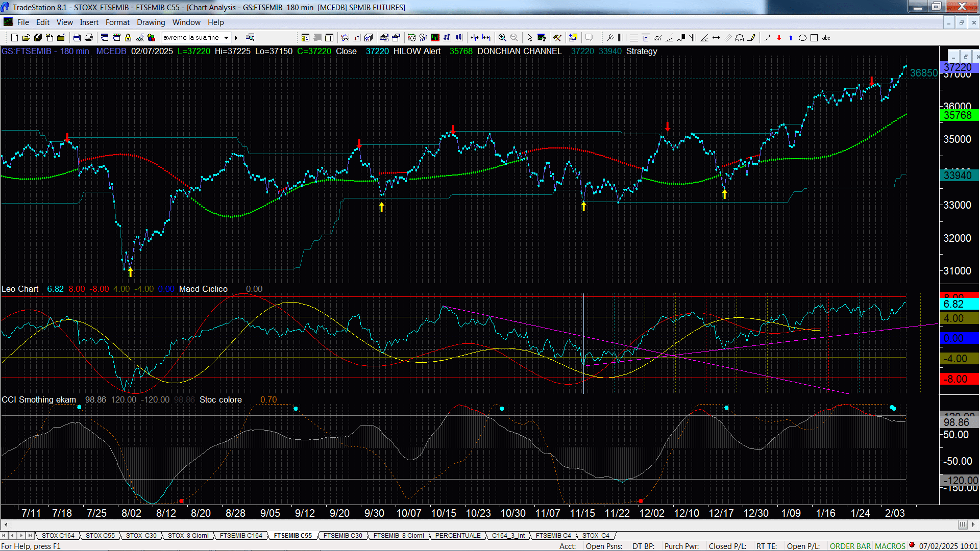
Task: Click the horizontal scrollbar thumb
Action: 963,524
